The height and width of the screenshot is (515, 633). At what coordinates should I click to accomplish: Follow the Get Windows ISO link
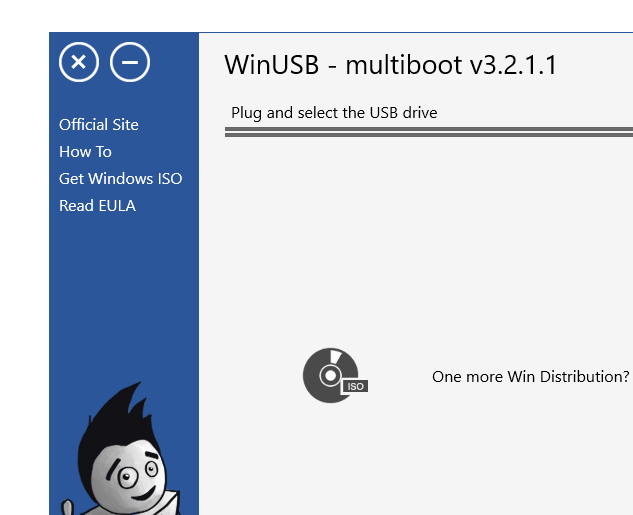[121, 178]
